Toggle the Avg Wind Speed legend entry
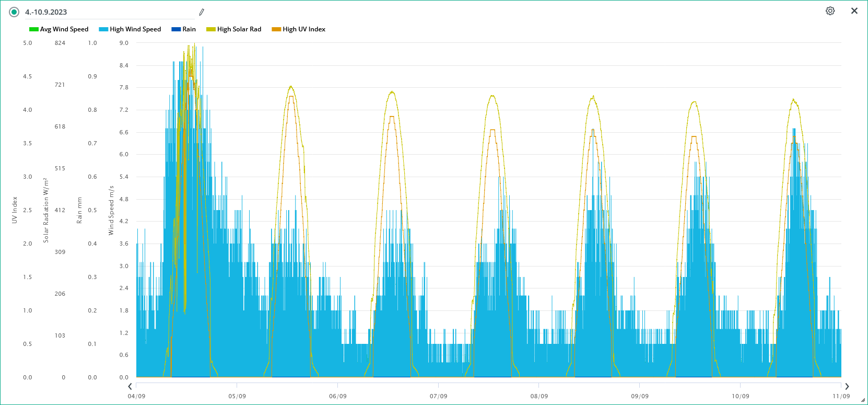 [64, 29]
